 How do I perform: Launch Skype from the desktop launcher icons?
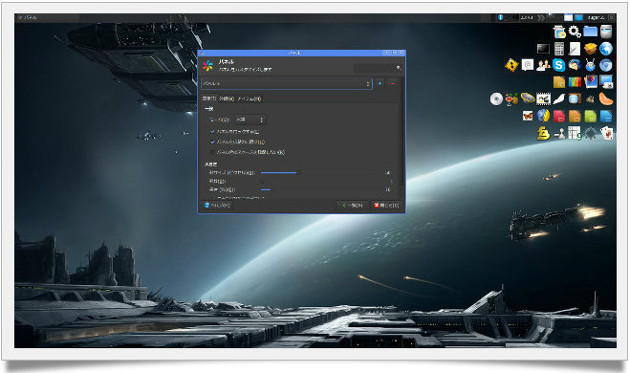click(x=558, y=65)
